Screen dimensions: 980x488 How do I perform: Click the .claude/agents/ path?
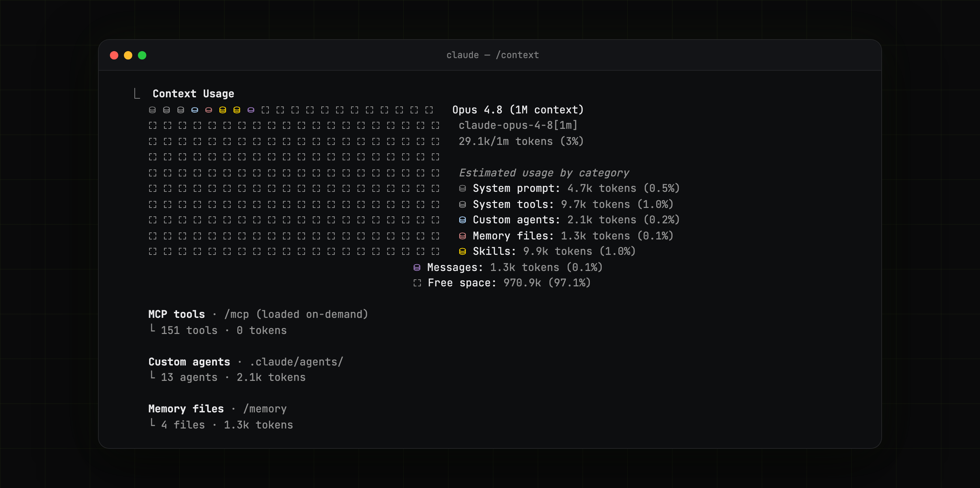coord(296,362)
